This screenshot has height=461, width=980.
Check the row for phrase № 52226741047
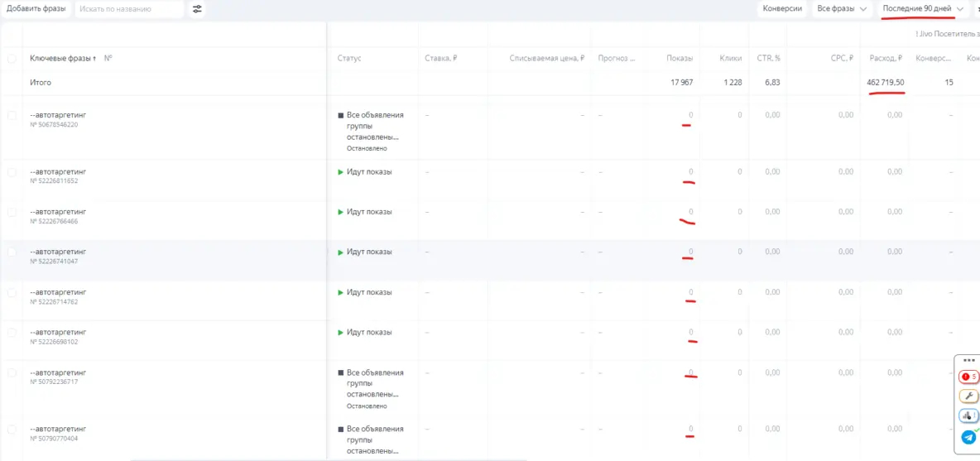point(12,252)
